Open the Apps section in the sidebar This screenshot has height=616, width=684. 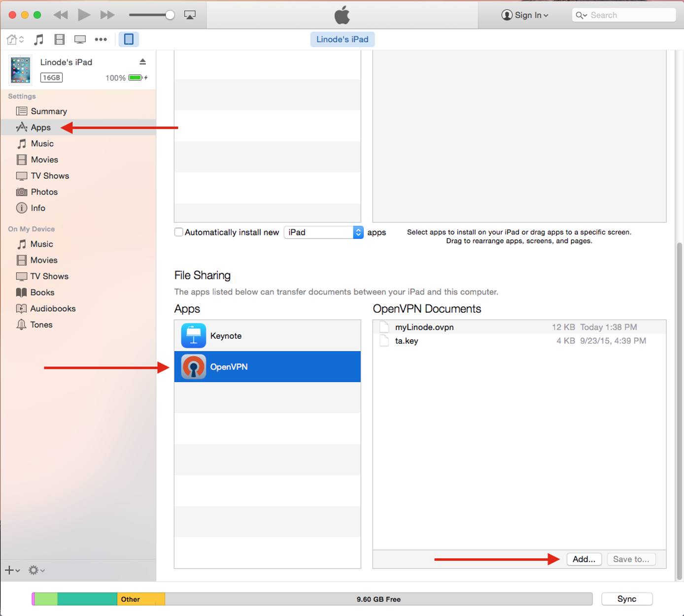click(x=40, y=127)
